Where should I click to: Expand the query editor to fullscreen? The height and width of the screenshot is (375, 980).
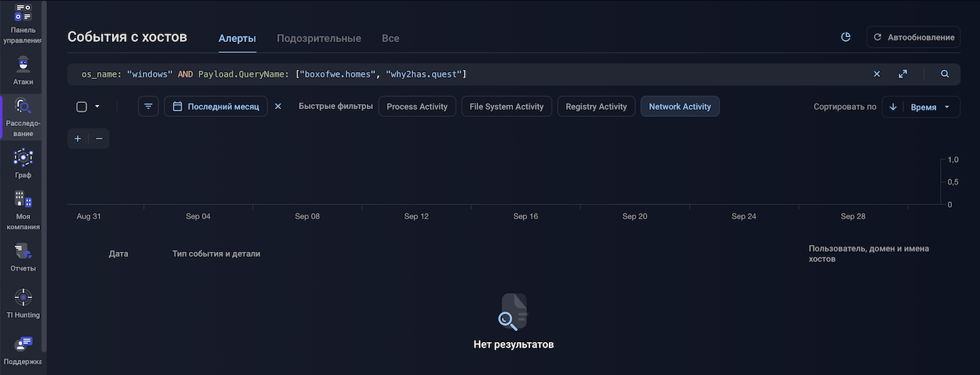tap(903, 74)
